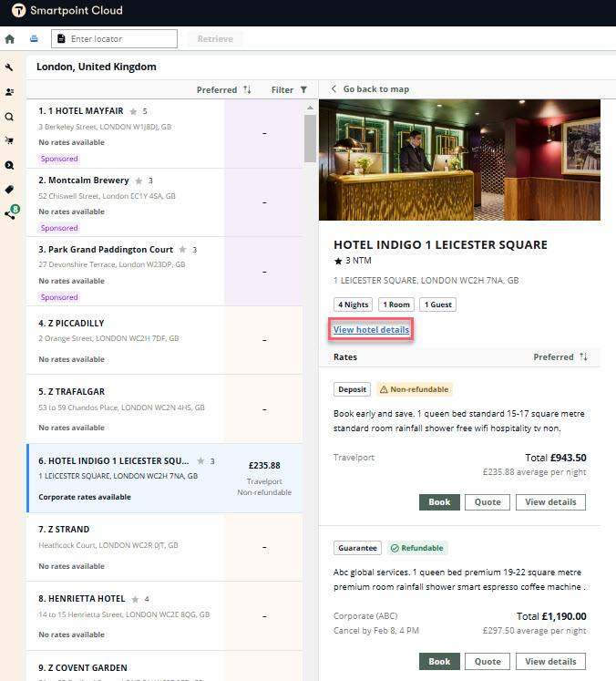The image size is (616, 681).
Task: Click the Smartpoint Cloud logo icon
Action: click(18, 10)
